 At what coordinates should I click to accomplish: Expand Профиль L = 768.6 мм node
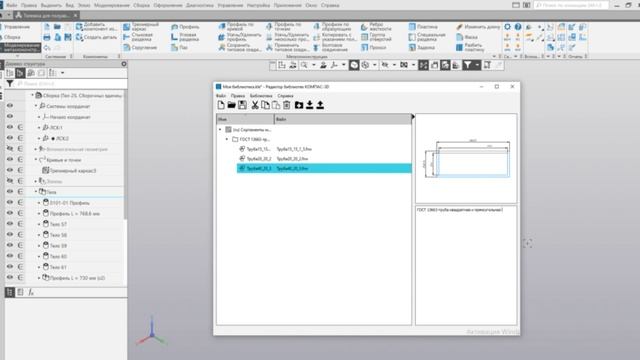[x=39, y=213]
